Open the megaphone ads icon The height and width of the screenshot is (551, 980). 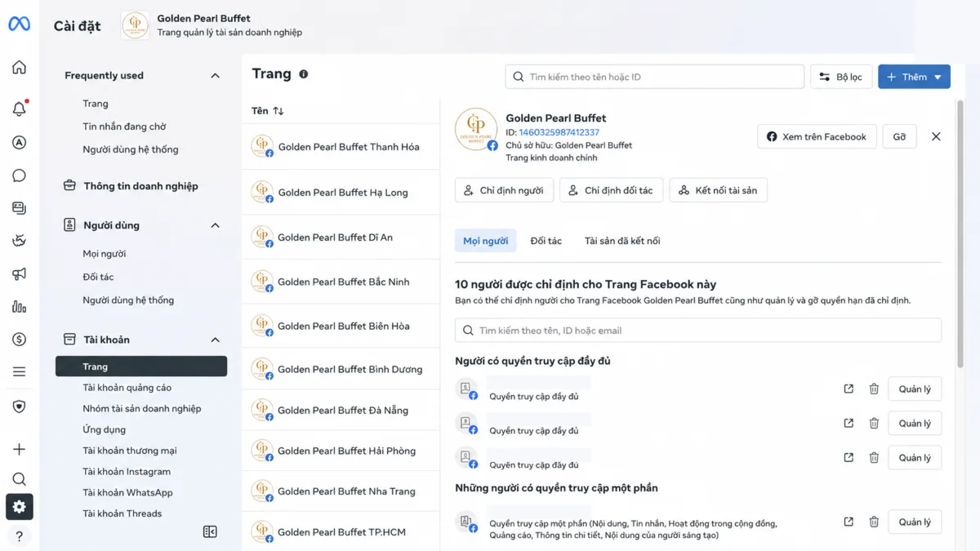(x=20, y=273)
